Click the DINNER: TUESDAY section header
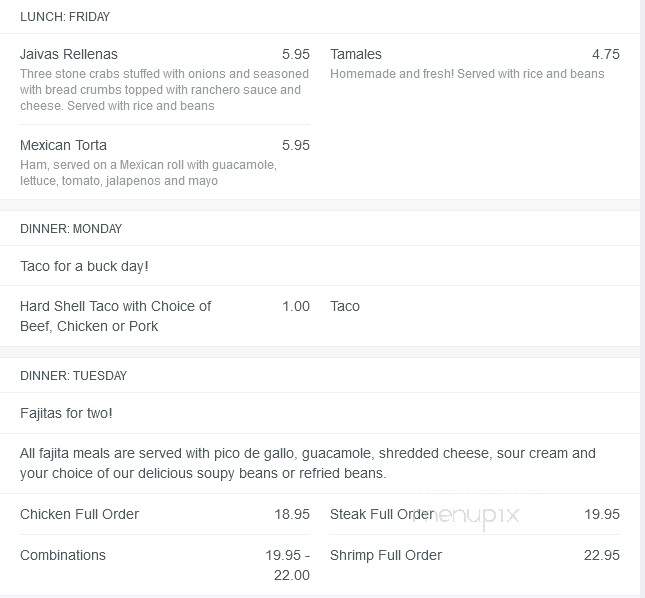This screenshot has width=645, height=598. 73,375
